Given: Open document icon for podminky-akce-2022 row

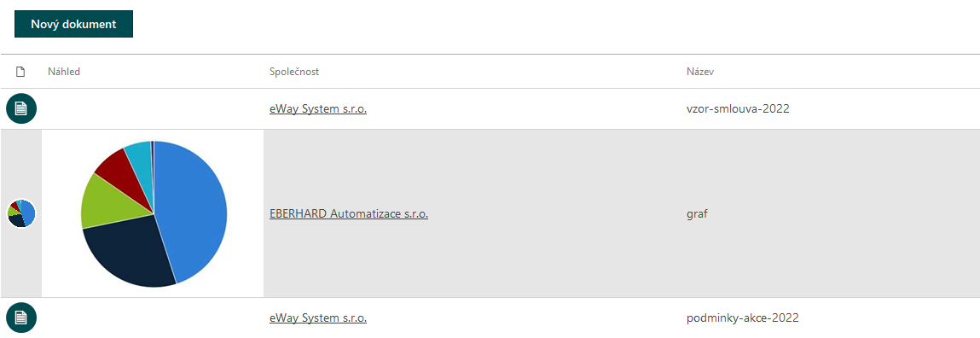Looking at the screenshot, I should [21, 318].
